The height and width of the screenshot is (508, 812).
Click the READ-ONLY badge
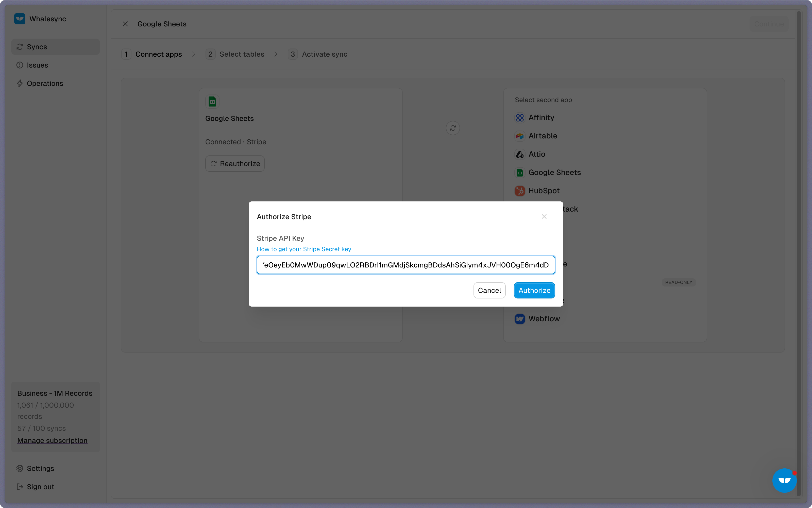(x=679, y=282)
